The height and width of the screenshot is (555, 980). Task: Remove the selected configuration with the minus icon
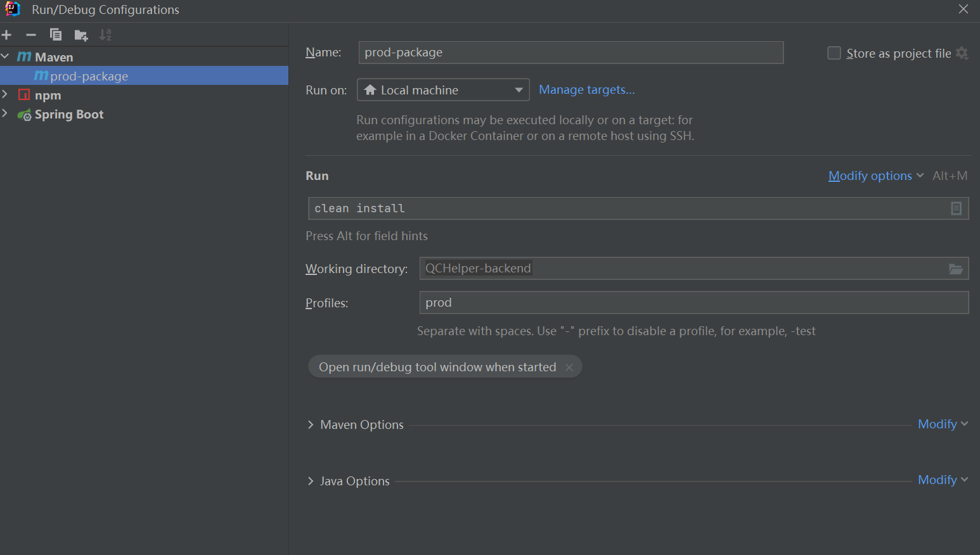[x=30, y=35]
